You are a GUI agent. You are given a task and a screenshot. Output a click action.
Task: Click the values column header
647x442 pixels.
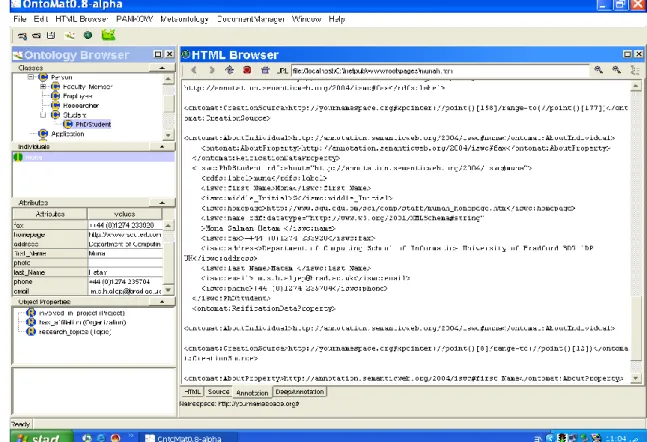(125, 214)
